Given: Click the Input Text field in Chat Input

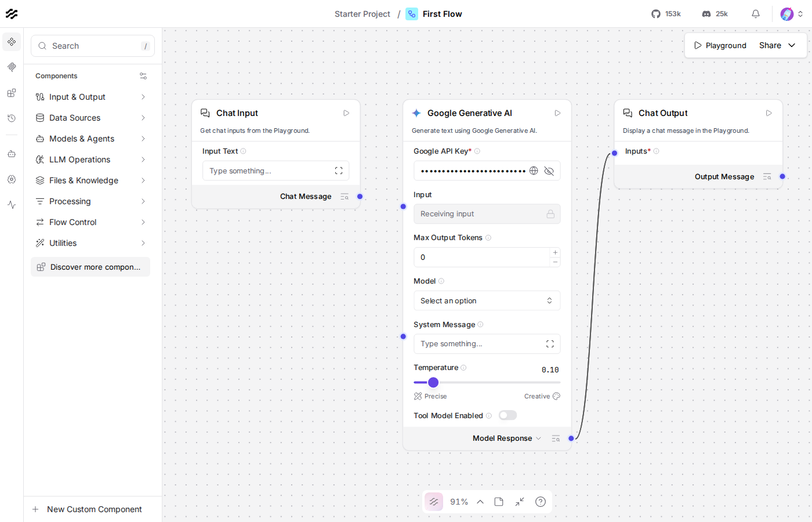Looking at the screenshot, I should coord(275,171).
